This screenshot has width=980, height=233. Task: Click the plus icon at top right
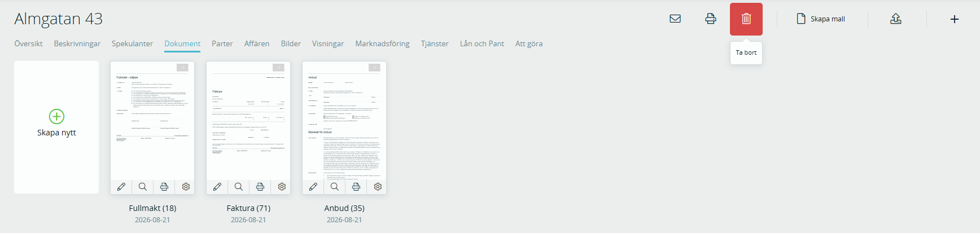(955, 19)
